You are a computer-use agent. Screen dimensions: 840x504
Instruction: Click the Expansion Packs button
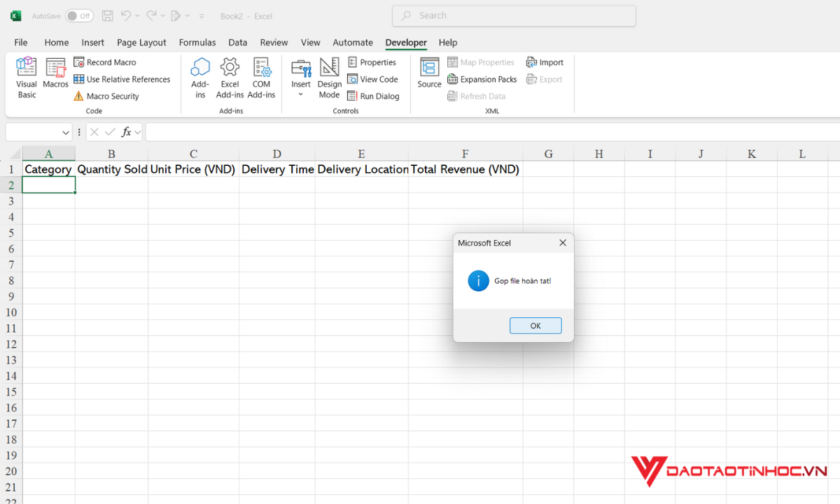click(x=482, y=79)
